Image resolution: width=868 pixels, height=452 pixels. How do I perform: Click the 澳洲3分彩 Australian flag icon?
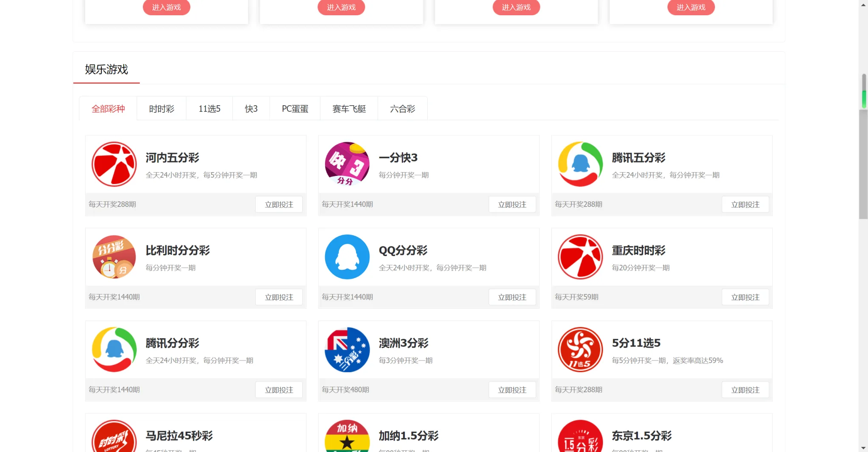point(347,349)
